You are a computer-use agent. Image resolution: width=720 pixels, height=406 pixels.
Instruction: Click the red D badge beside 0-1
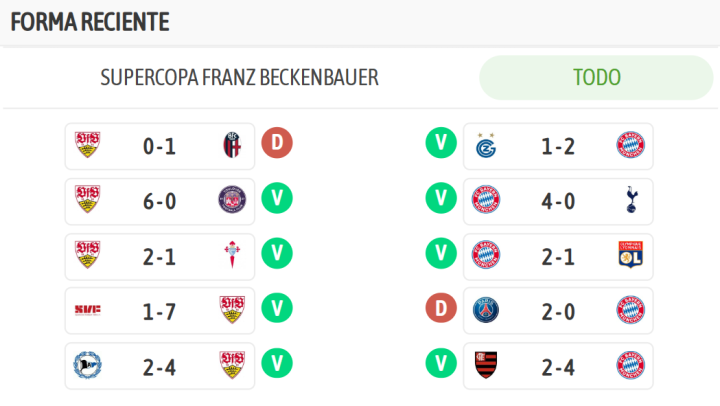(x=277, y=145)
